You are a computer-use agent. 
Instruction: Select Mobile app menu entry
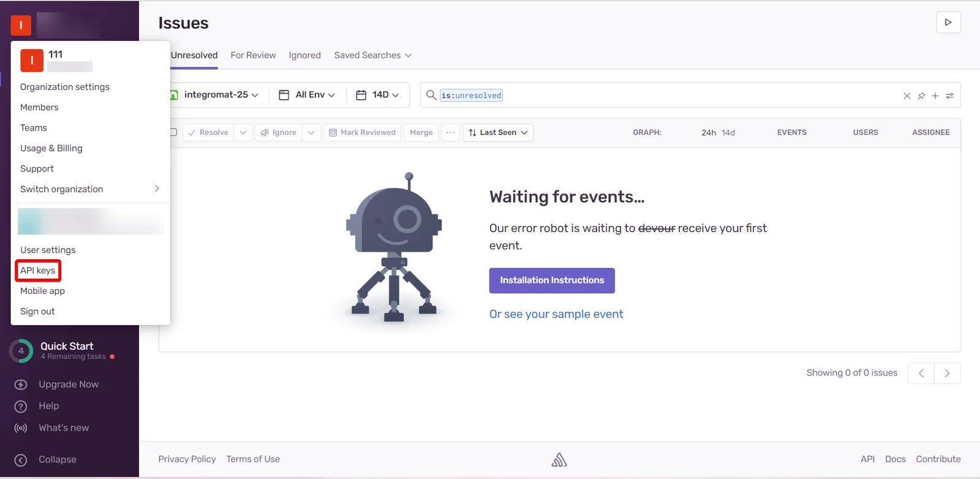[x=42, y=291]
